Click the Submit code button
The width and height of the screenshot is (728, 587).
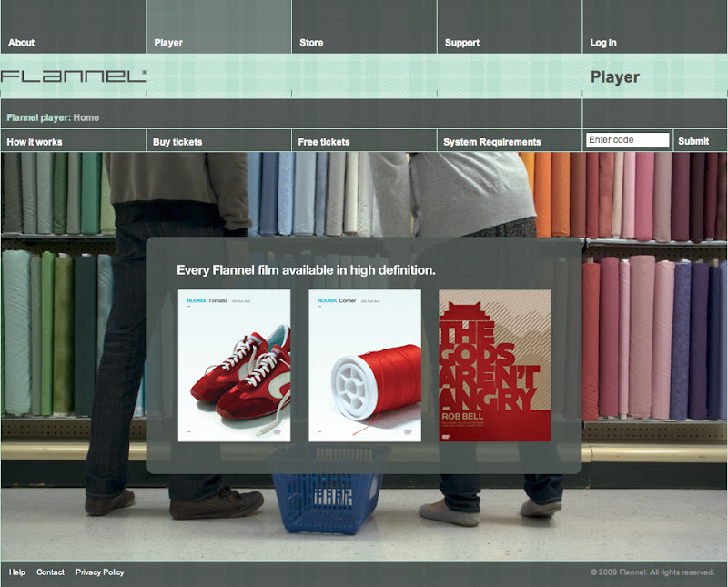[x=693, y=141]
